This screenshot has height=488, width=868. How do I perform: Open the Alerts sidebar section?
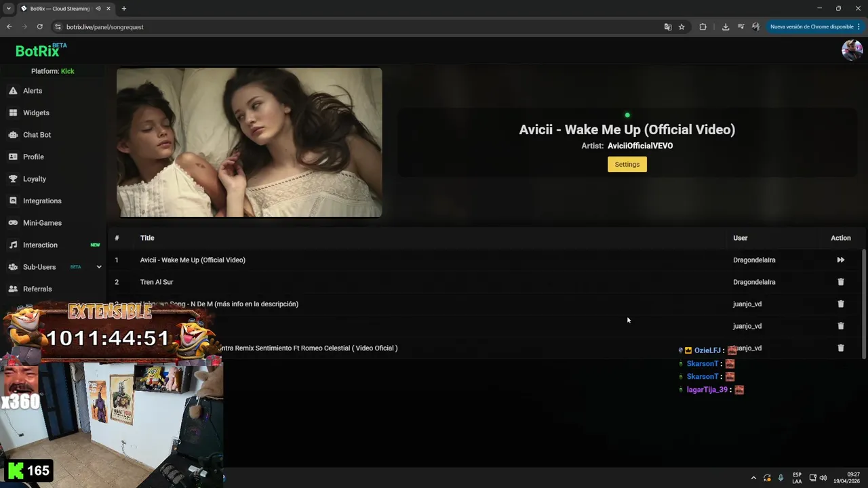(33, 91)
